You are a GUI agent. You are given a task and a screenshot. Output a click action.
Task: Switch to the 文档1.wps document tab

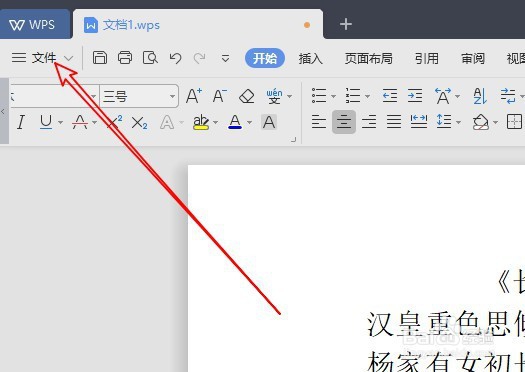click(x=198, y=25)
